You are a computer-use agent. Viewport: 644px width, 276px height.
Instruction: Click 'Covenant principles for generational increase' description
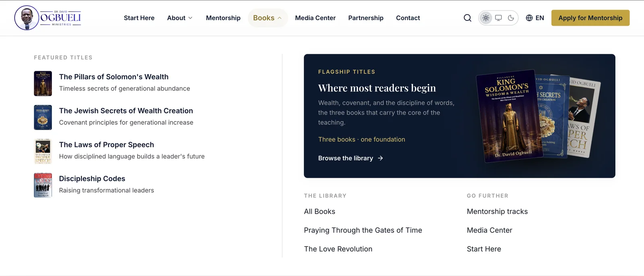pyautogui.click(x=126, y=122)
